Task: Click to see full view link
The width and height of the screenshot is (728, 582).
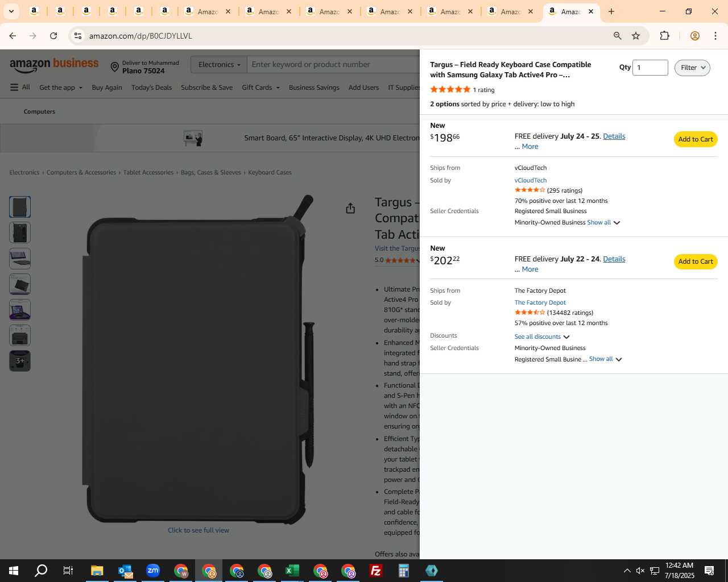Action: (198, 530)
